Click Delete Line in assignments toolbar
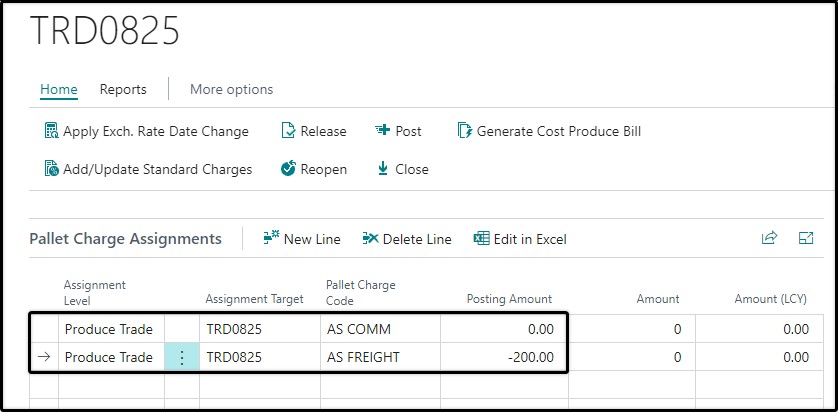The width and height of the screenshot is (838, 412). click(x=407, y=239)
